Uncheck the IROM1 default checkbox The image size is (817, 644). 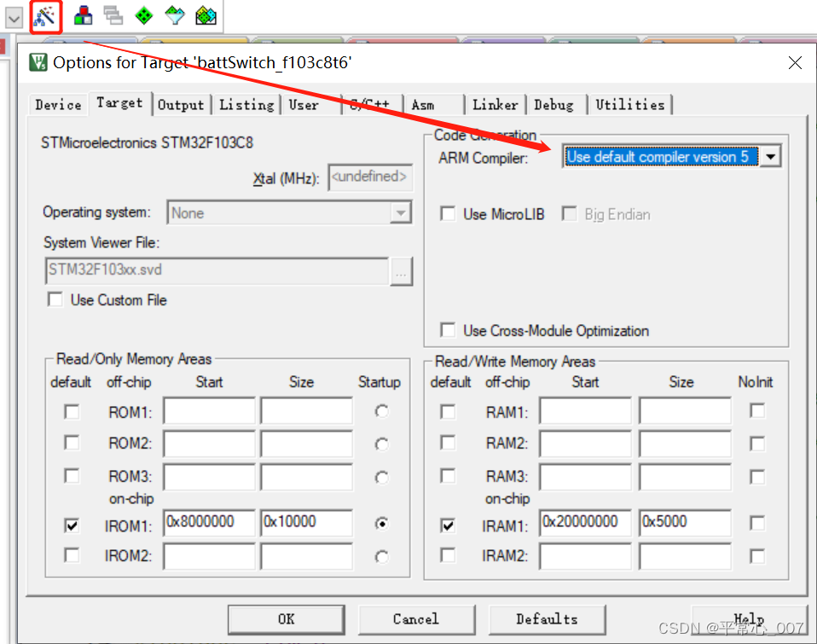[72, 525]
